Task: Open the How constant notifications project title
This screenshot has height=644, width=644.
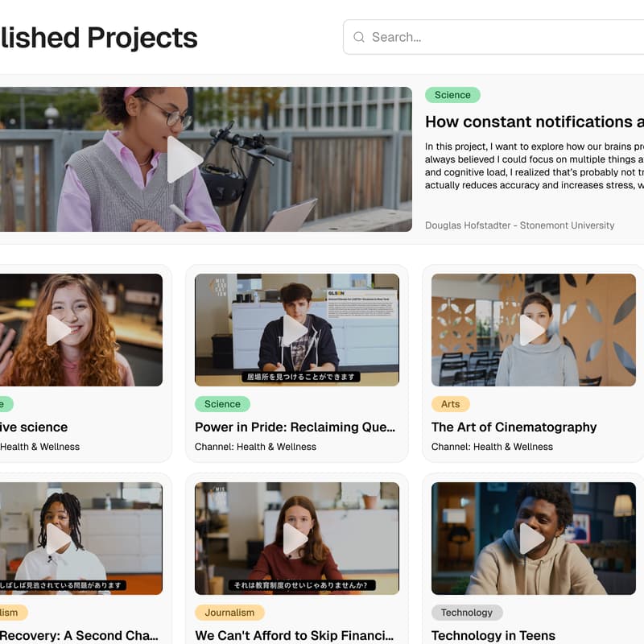Action: coord(535,122)
